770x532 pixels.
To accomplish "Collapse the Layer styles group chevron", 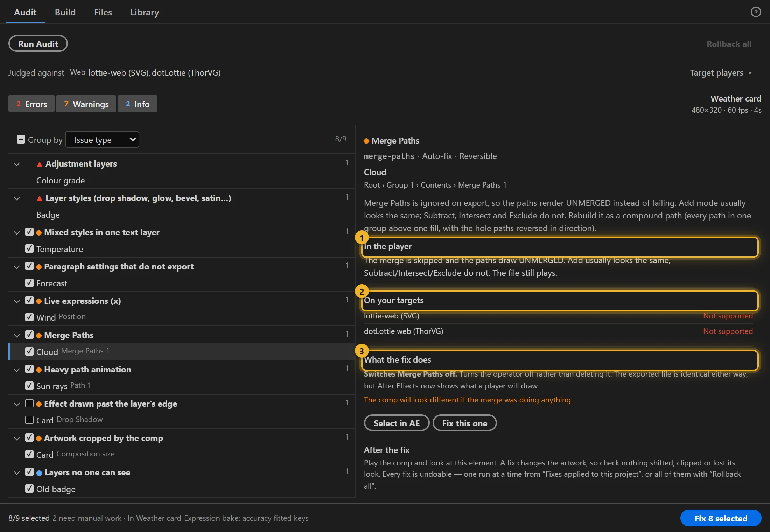I will [16, 198].
